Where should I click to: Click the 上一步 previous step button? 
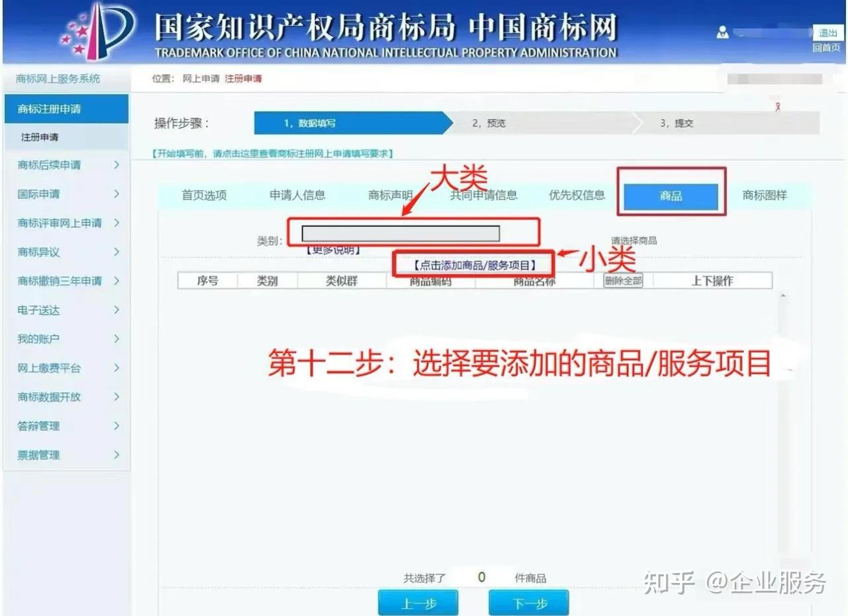pos(418,603)
